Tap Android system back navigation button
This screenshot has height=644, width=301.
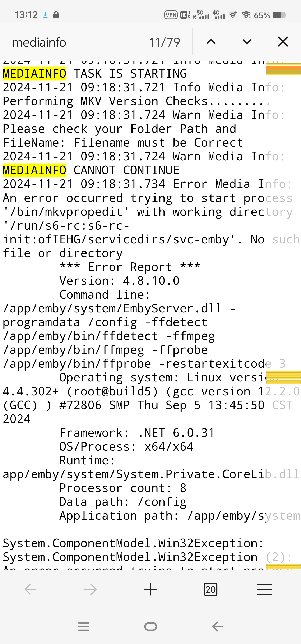(218, 626)
